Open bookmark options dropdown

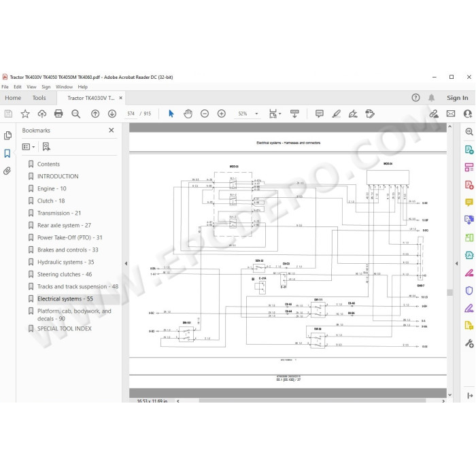tap(29, 147)
